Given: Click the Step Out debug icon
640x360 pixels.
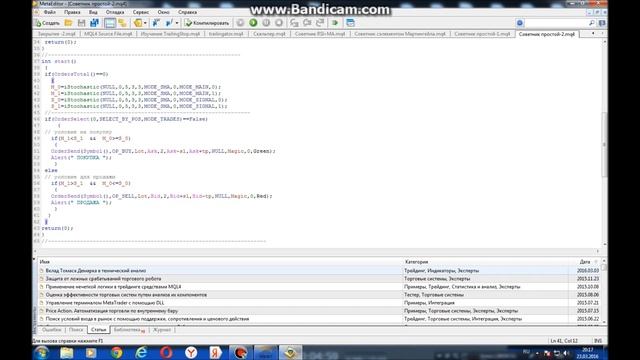Looking at the screenshot, I should 320,23.
